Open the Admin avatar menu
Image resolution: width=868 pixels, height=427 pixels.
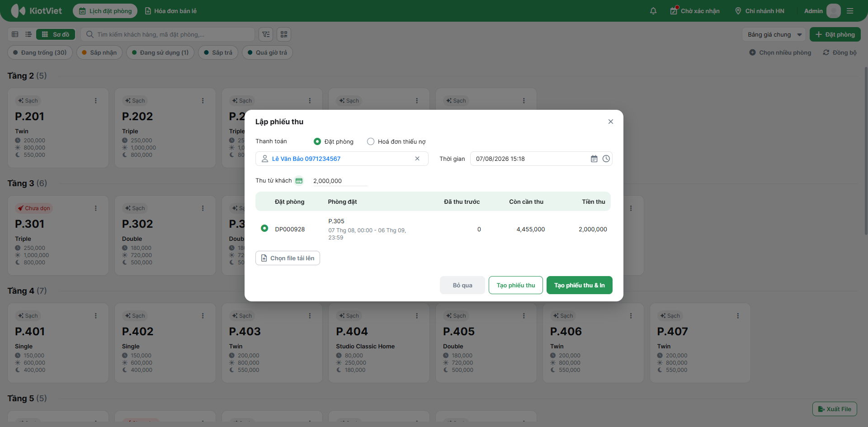tap(833, 11)
